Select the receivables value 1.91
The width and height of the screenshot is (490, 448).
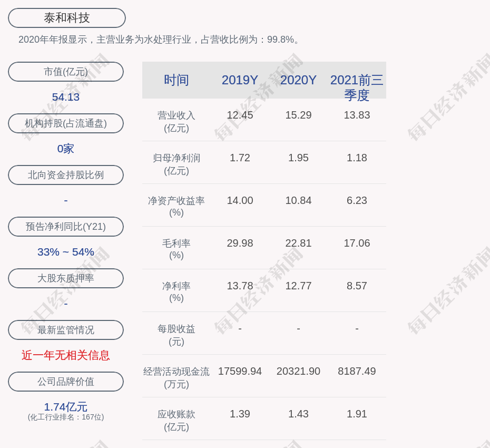[357, 414]
